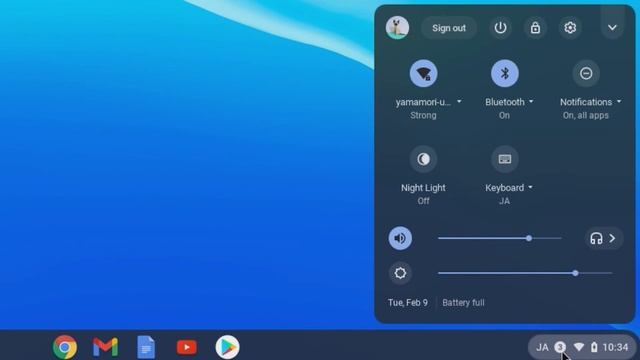
Task: Open audio output settings headphones arrow
Action: click(x=604, y=238)
